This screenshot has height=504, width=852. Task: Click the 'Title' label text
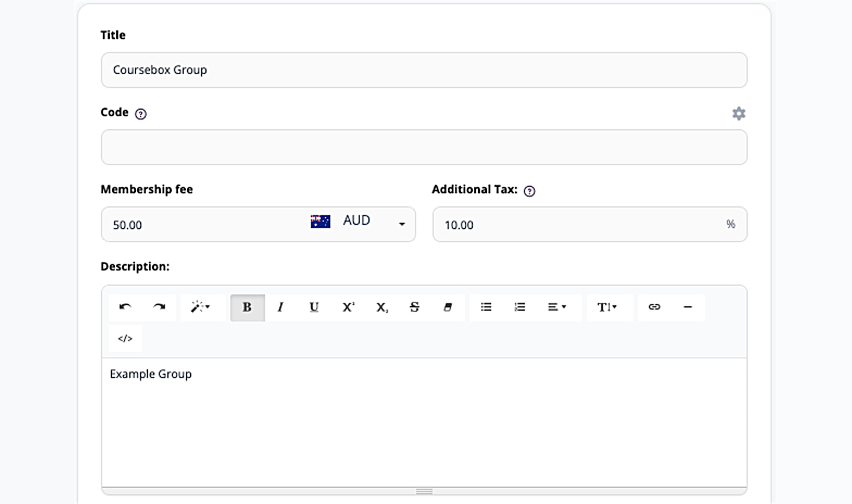click(113, 35)
